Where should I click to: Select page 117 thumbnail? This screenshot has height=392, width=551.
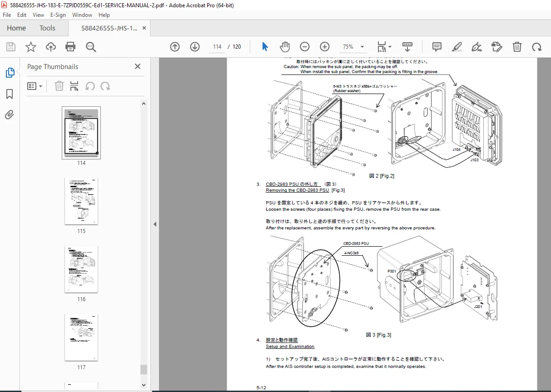coord(81,337)
